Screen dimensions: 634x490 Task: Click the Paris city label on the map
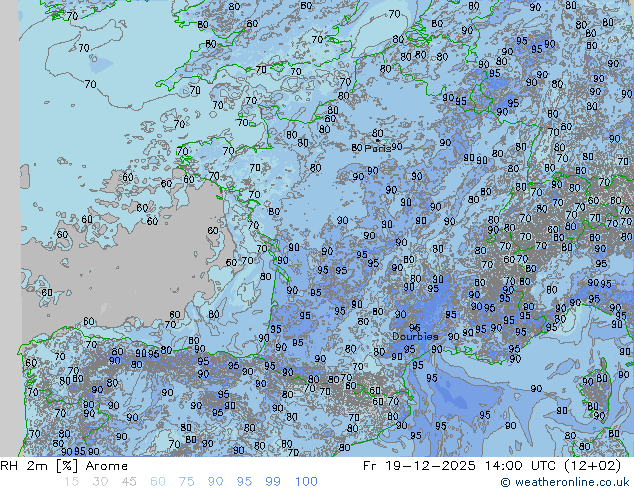pos(378,148)
